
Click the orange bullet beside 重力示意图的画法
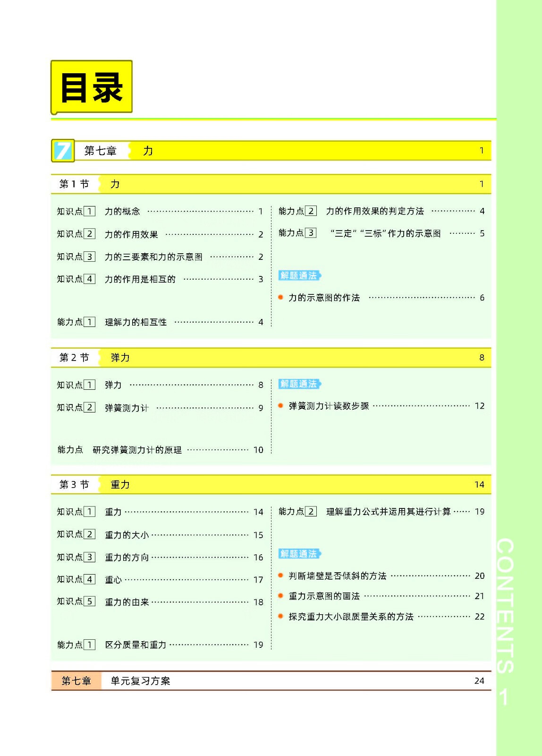click(280, 596)
